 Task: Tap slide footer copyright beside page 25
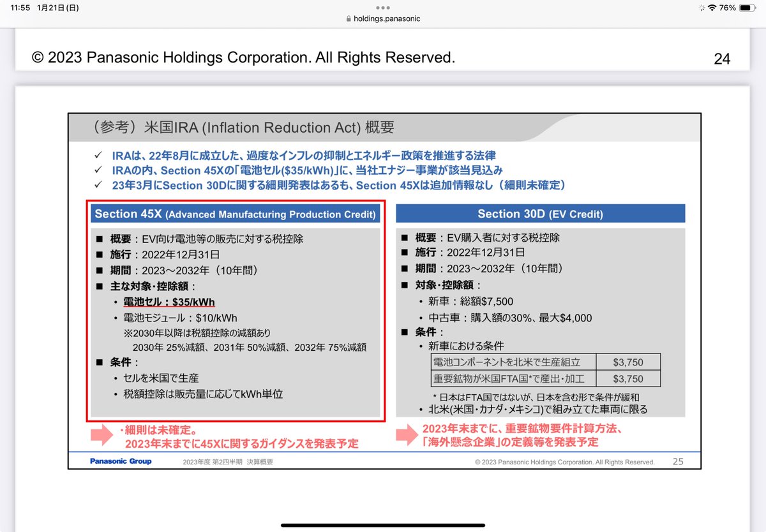pos(565,462)
